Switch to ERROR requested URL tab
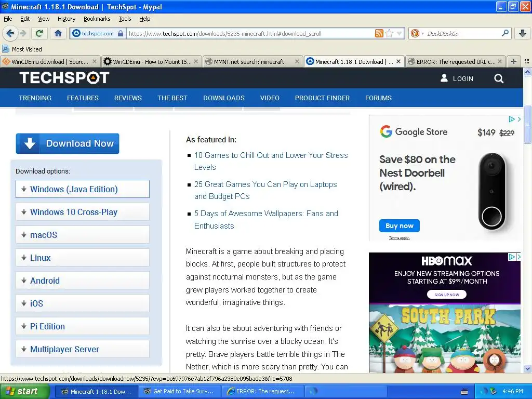This screenshot has width=532, height=399. click(x=455, y=61)
